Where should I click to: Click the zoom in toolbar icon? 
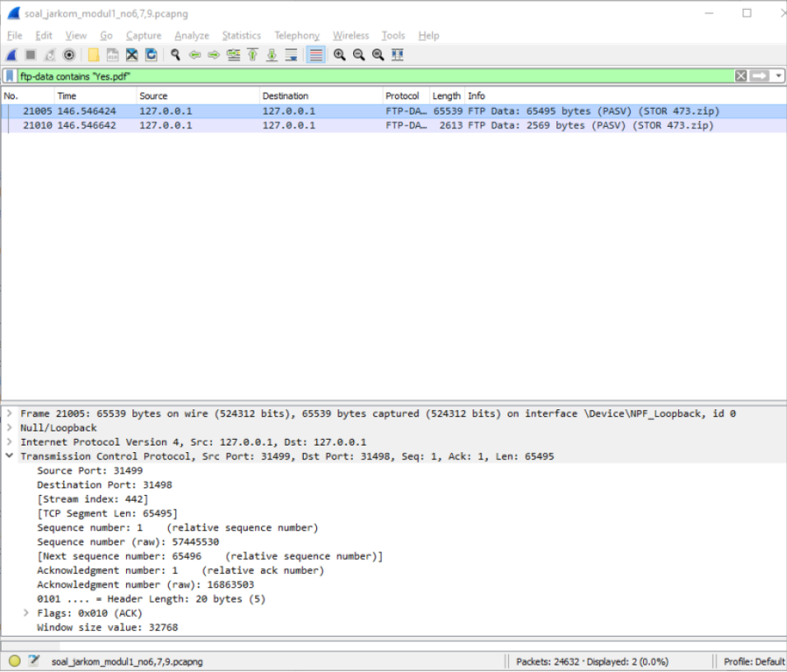[x=338, y=55]
